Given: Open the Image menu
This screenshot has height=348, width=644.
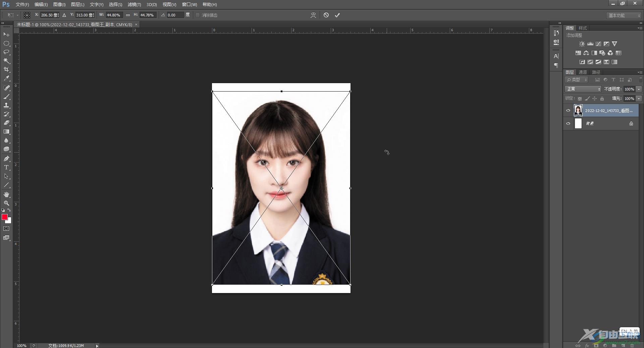Looking at the screenshot, I should pos(59,5).
